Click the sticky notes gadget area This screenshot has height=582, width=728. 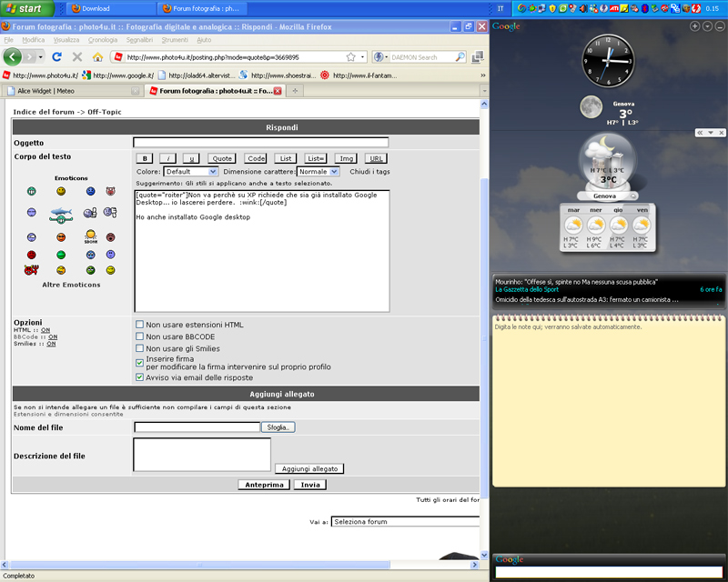click(x=608, y=401)
